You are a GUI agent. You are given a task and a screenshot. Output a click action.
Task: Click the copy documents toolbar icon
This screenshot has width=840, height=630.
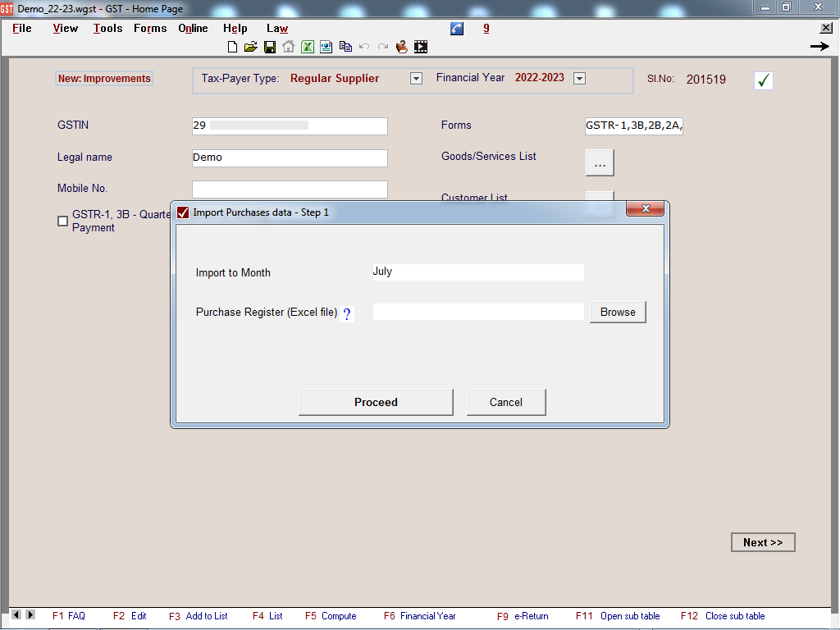(x=345, y=47)
